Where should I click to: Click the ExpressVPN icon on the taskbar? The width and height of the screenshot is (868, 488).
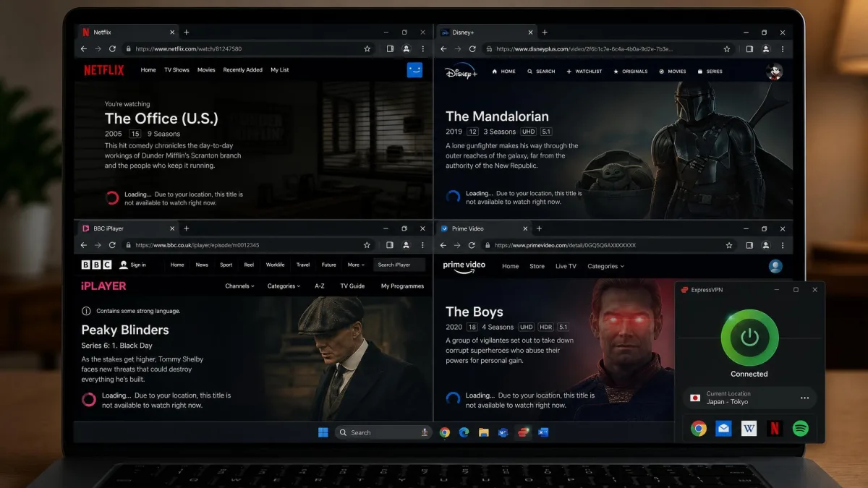[x=523, y=432]
